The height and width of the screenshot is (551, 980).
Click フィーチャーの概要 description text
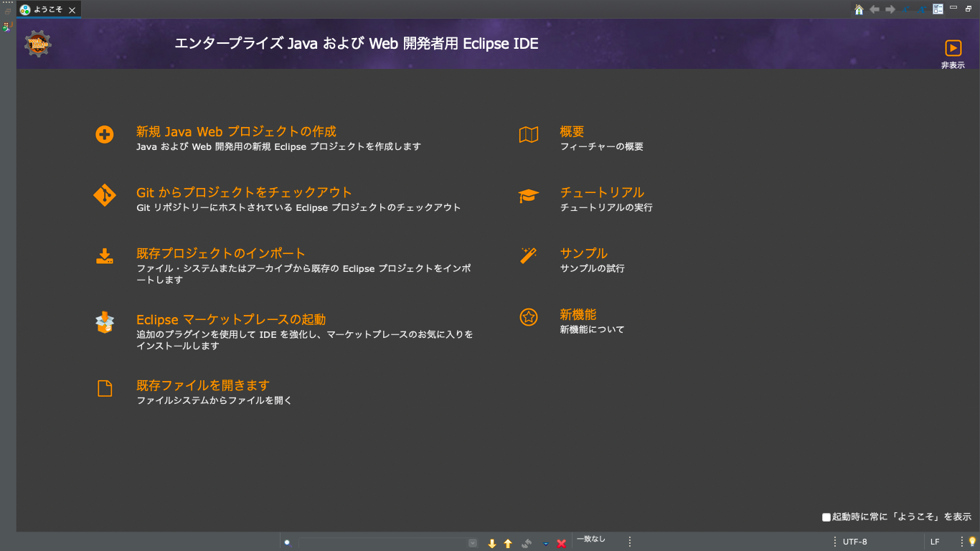(601, 146)
